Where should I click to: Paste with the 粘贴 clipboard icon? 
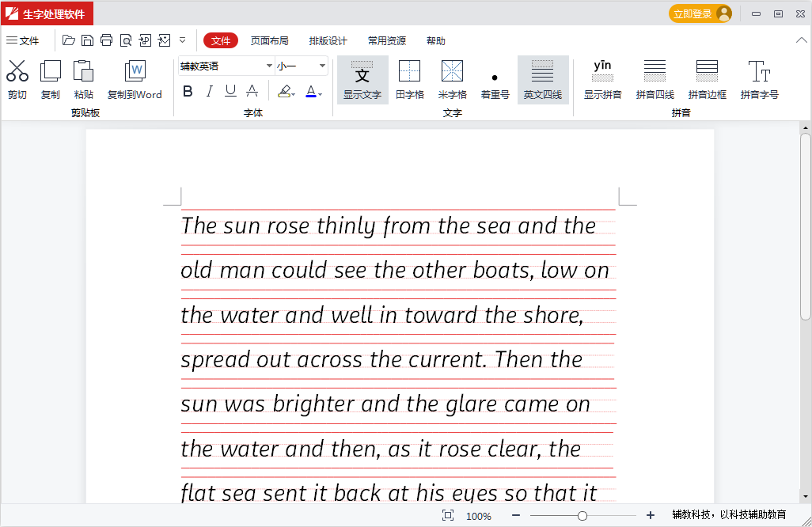pos(83,80)
